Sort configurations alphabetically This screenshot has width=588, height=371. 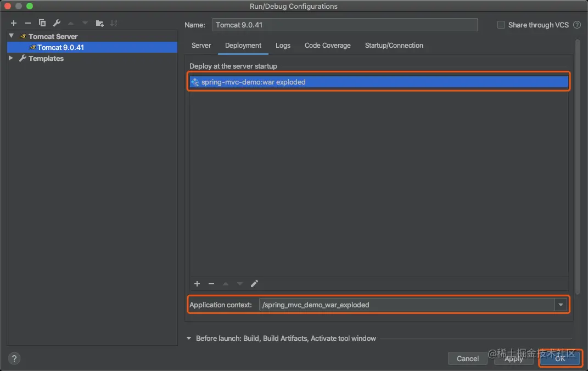click(x=114, y=23)
